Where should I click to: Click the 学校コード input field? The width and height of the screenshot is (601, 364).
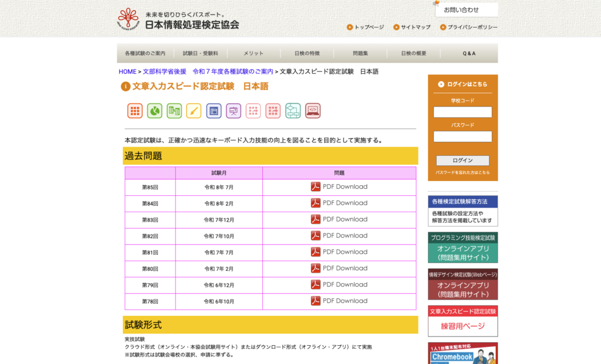(462, 112)
